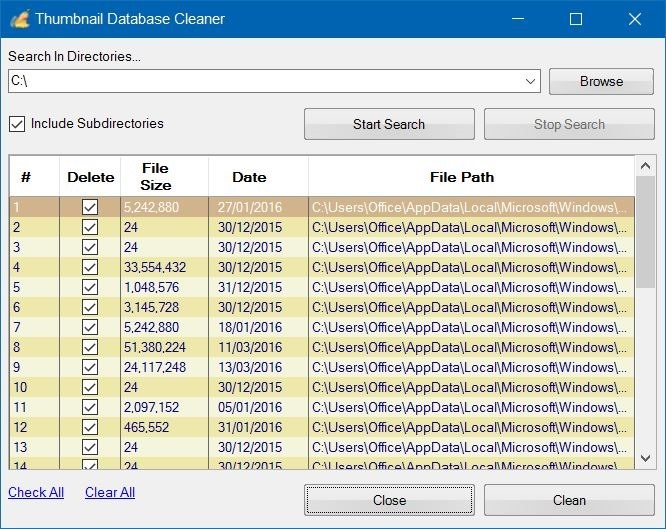
Task: Sort by the File Size column header
Action: click(164, 176)
